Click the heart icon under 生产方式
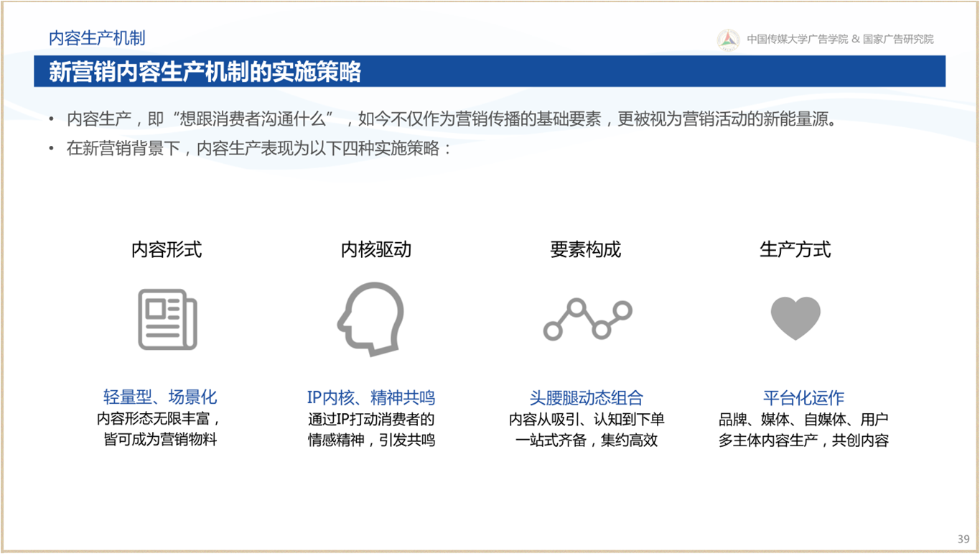This screenshot has width=980, height=554. (795, 318)
